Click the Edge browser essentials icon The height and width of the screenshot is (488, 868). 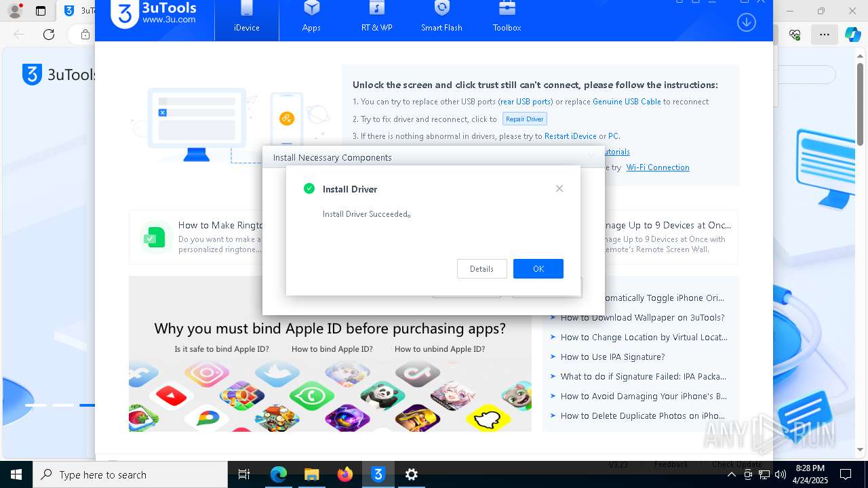[795, 35]
